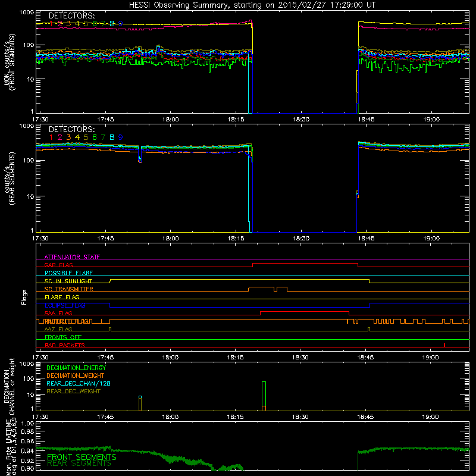476x476 pixels.
Task: Click the HESSI Observing Summary title text
Action: click(252, 5)
